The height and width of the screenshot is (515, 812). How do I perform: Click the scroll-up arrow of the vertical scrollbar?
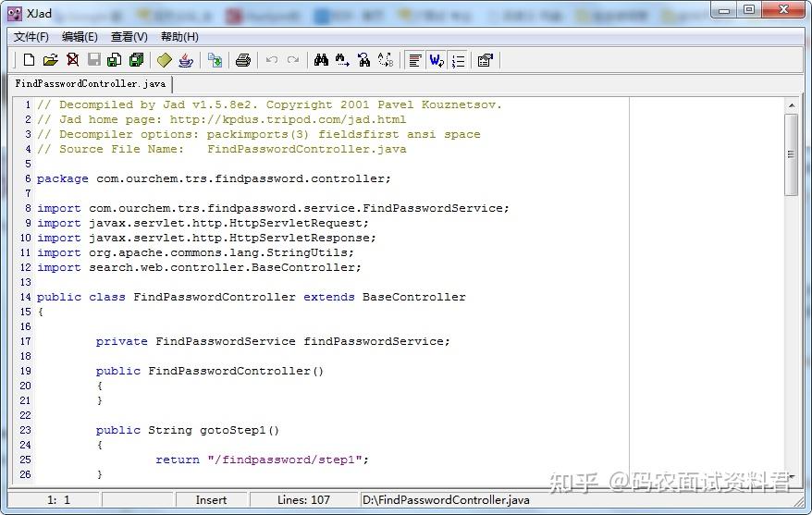pyautogui.click(x=792, y=105)
